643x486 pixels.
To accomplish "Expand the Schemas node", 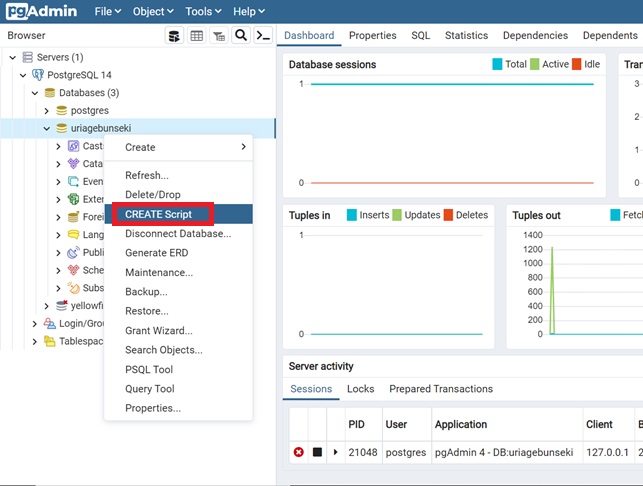I will pos(58,270).
